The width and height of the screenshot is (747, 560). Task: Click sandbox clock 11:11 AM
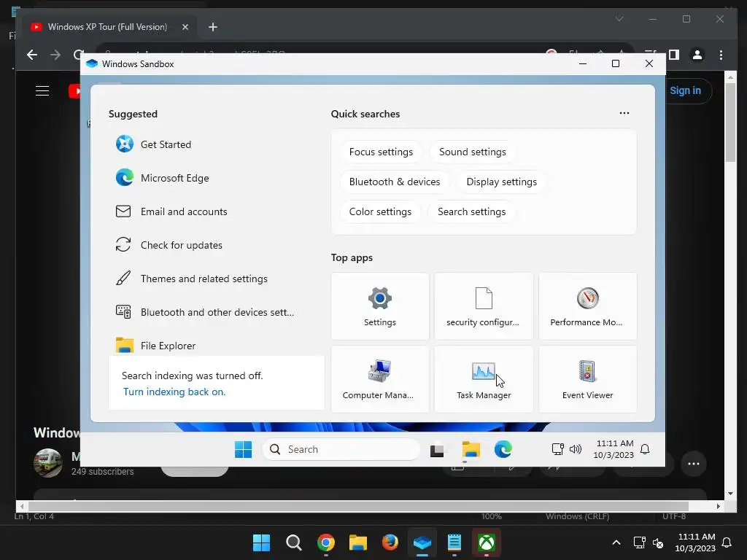[x=614, y=443]
